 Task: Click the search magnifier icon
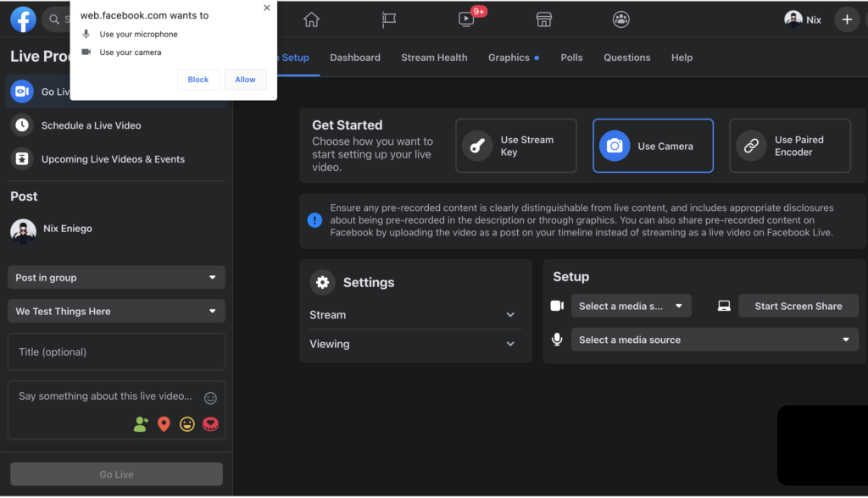coord(54,19)
